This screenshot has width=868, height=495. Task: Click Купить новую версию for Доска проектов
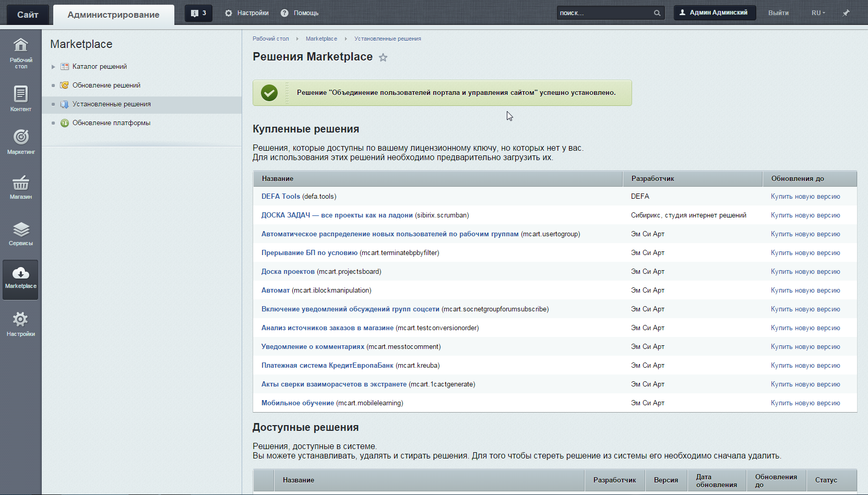click(x=805, y=272)
